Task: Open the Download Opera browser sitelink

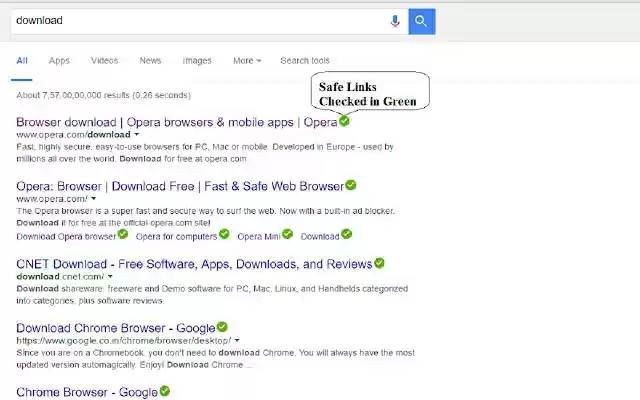Action: (x=66, y=237)
